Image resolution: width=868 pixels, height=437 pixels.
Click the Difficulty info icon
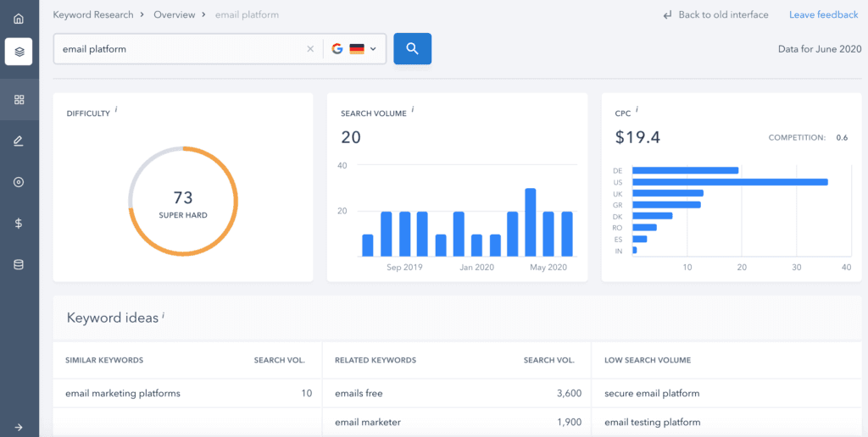tap(116, 110)
